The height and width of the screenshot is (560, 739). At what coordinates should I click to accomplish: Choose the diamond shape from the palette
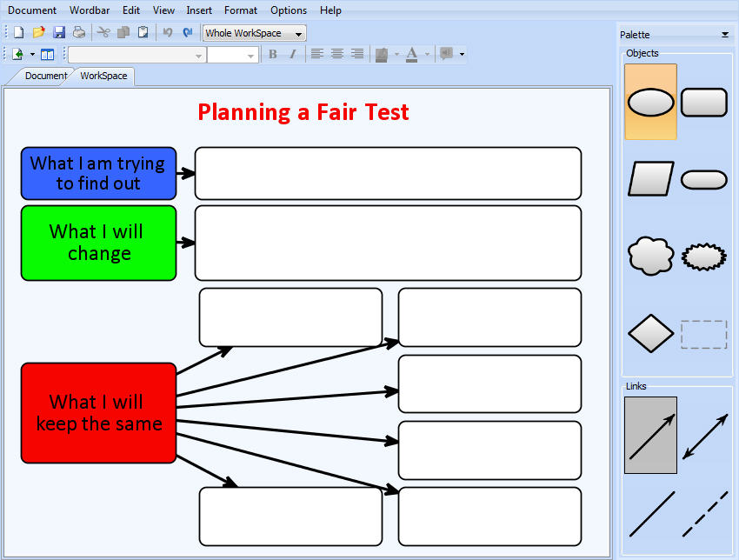coord(650,334)
